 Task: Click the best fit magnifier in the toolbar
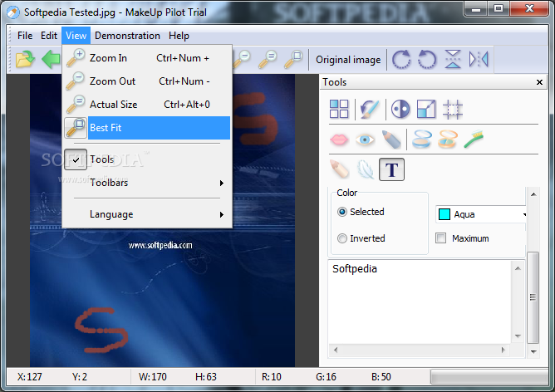[x=294, y=59]
